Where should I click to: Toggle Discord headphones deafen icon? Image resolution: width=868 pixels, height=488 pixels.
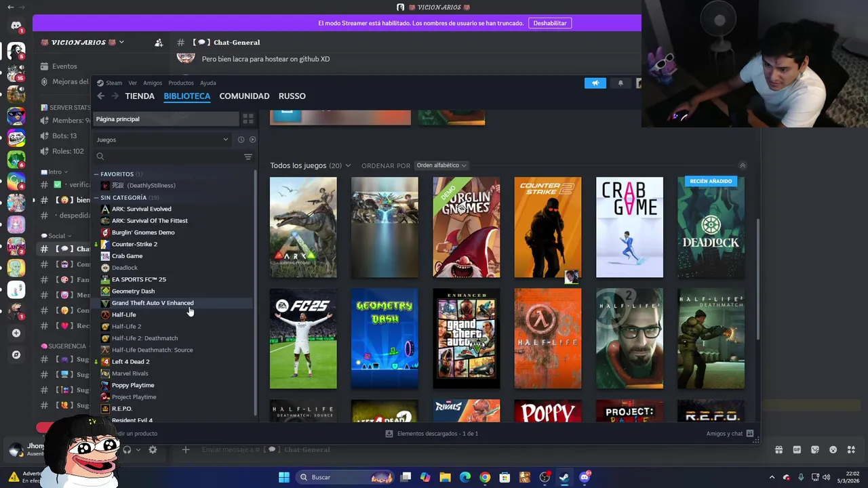coord(127,450)
